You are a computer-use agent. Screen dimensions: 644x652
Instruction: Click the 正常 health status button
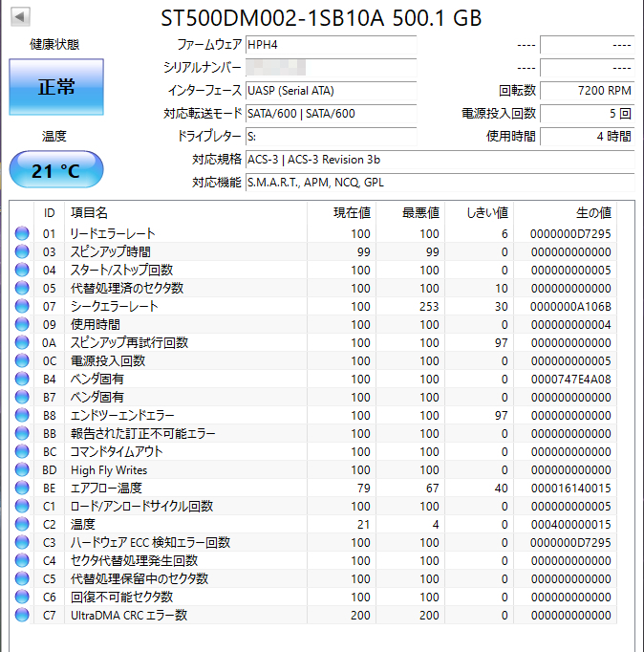pyautogui.click(x=56, y=87)
